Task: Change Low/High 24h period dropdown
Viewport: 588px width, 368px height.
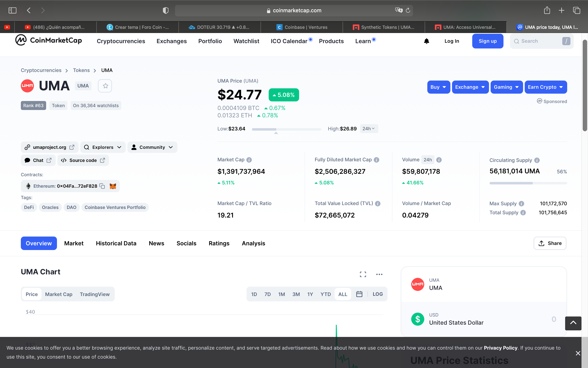Action: (369, 129)
